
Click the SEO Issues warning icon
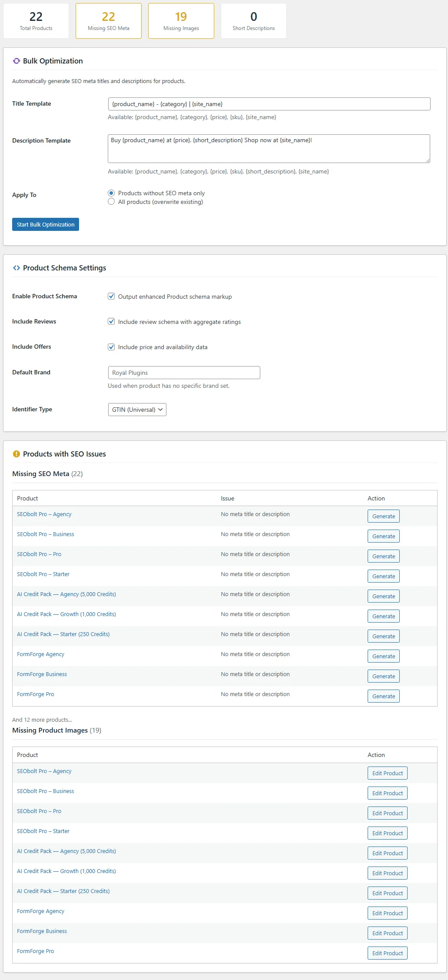17,454
